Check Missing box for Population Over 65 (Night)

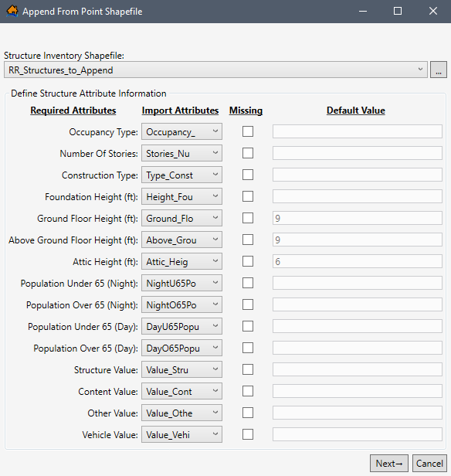248,304
